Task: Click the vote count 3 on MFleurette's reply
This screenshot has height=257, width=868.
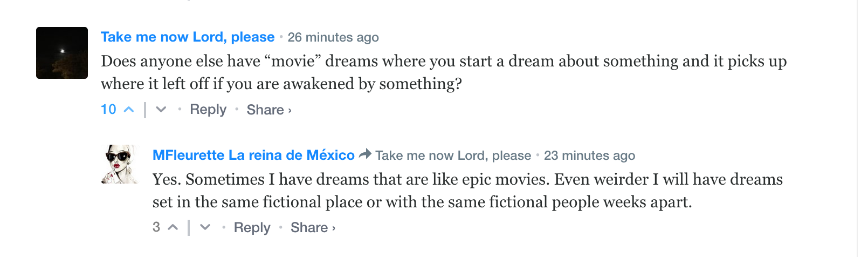Action: [x=156, y=227]
